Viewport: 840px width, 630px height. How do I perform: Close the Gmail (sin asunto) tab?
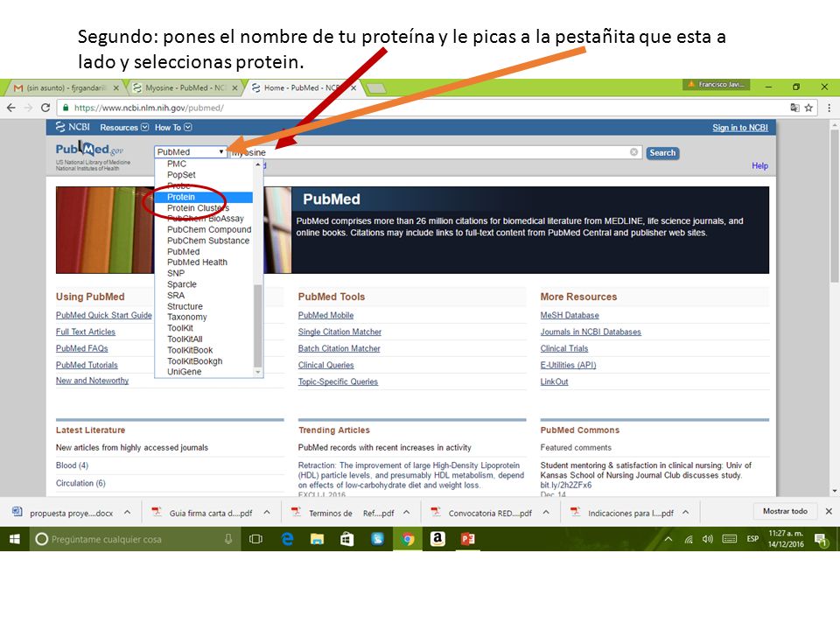pos(115,87)
